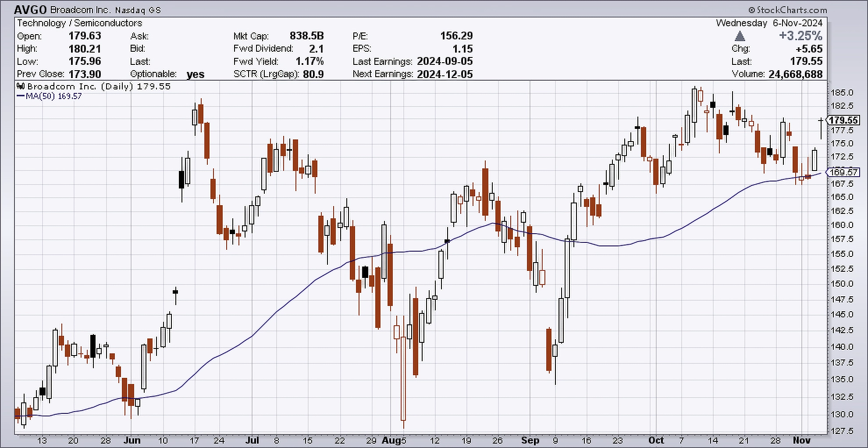The image size is (868, 448).
Task: Click the date Wednesday 6-Nov-2024
Action: (x=769, y=23)
